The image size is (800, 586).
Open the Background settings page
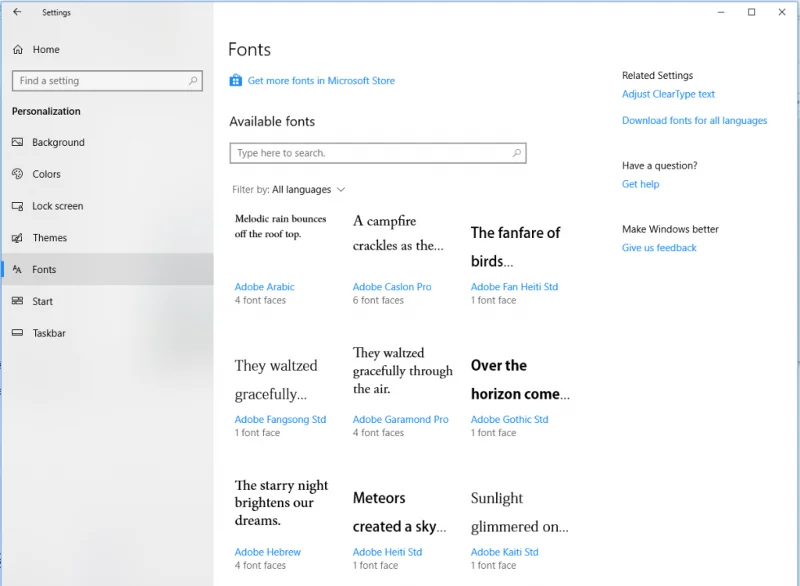coord(108,142)
